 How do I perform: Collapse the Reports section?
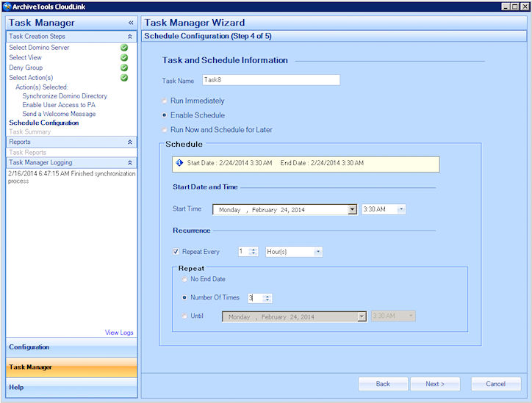pos(130,142)
